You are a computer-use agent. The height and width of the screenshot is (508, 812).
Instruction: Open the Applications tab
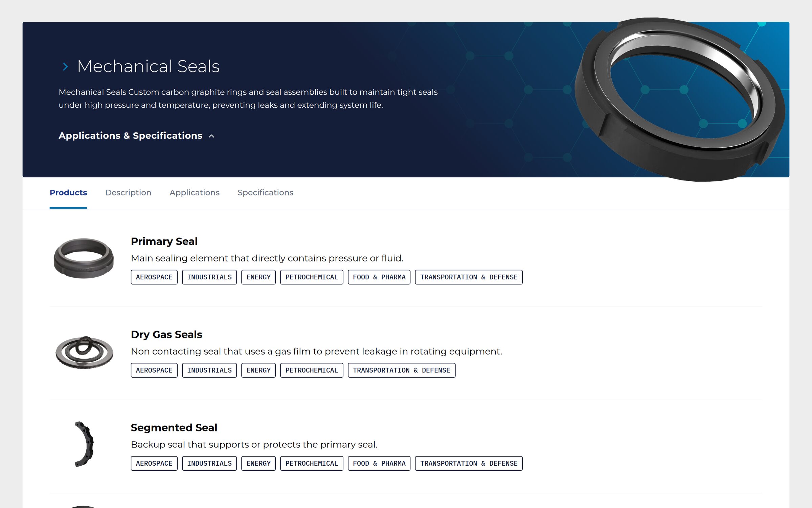195,192
